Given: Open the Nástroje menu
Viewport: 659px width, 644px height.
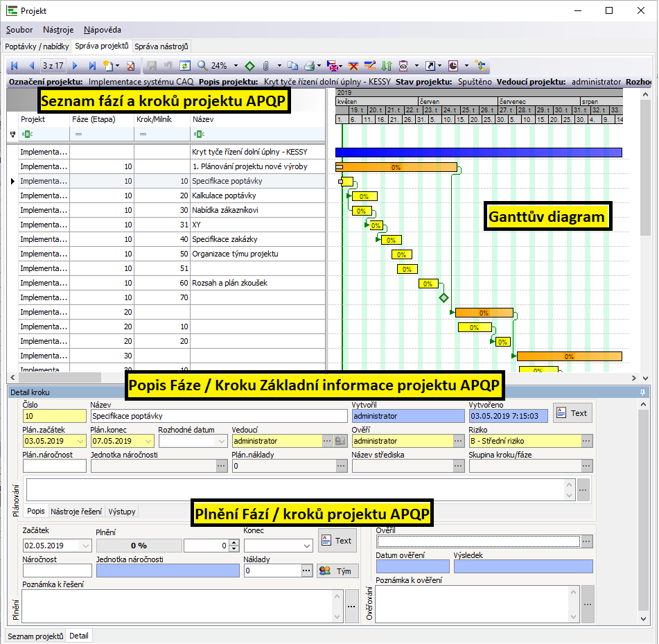Looking at the screenshot, I should coord(58,30).
